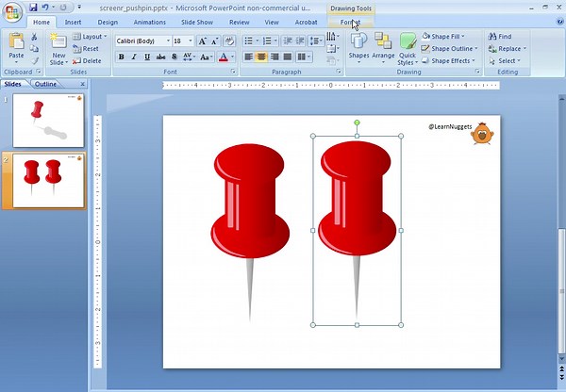Click the Find binoculars icon
The width and height of the screenshot is (566, 392).
coord(492,37)
